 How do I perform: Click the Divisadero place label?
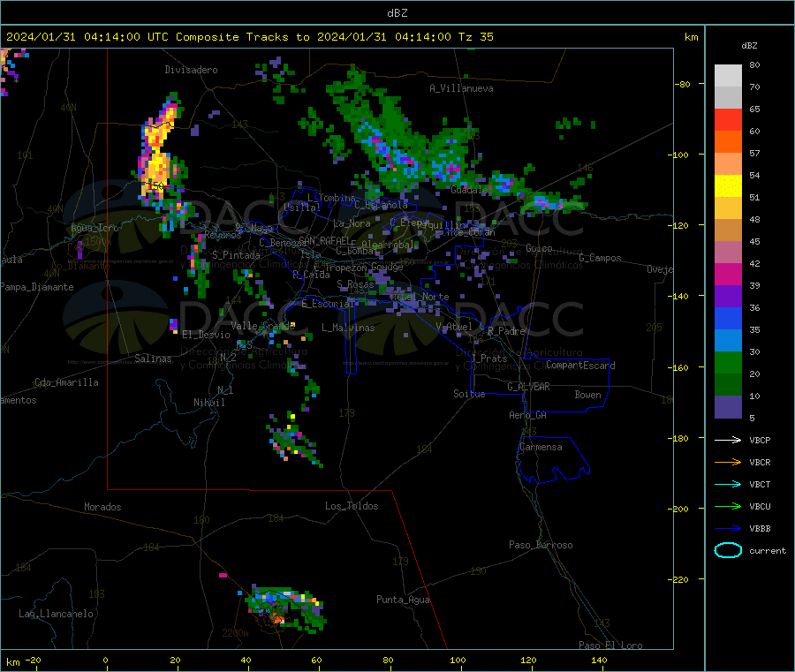191,70
